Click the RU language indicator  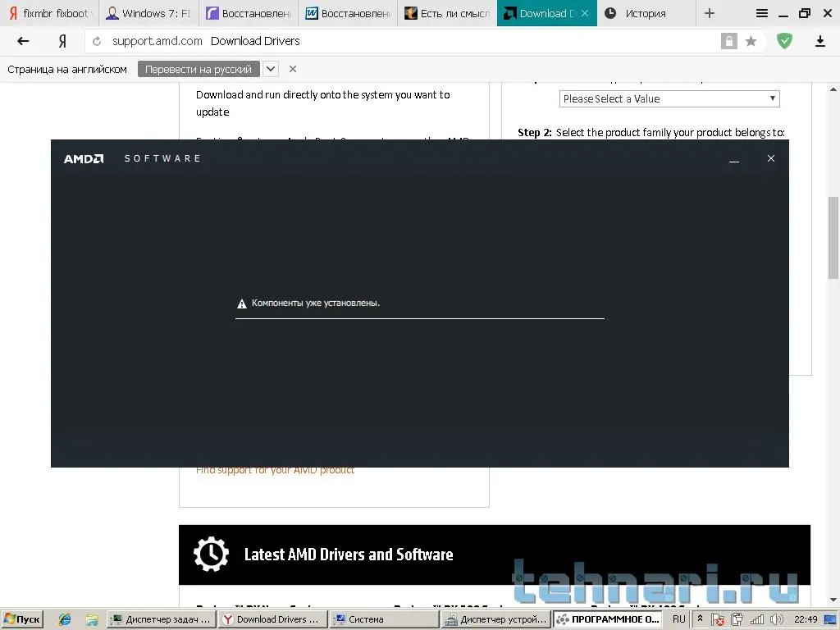pyautogui.click(x=678, y=619)
